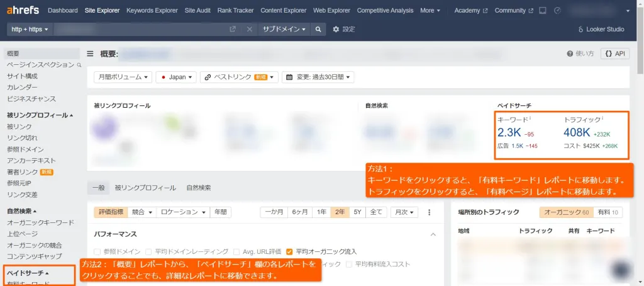This screenshot has height=286, width=644.
Task: Open Site Audit in top navigation
Action: click(x=197, y=11)
